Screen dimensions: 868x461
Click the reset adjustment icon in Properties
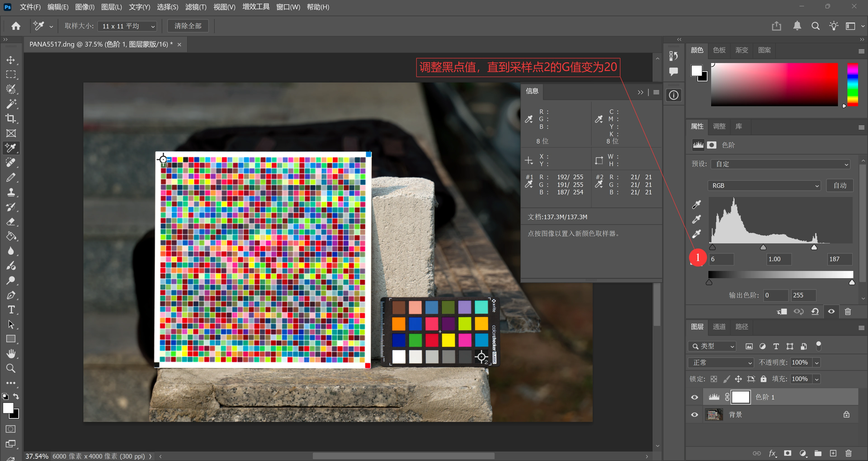[x=815, y=311]
